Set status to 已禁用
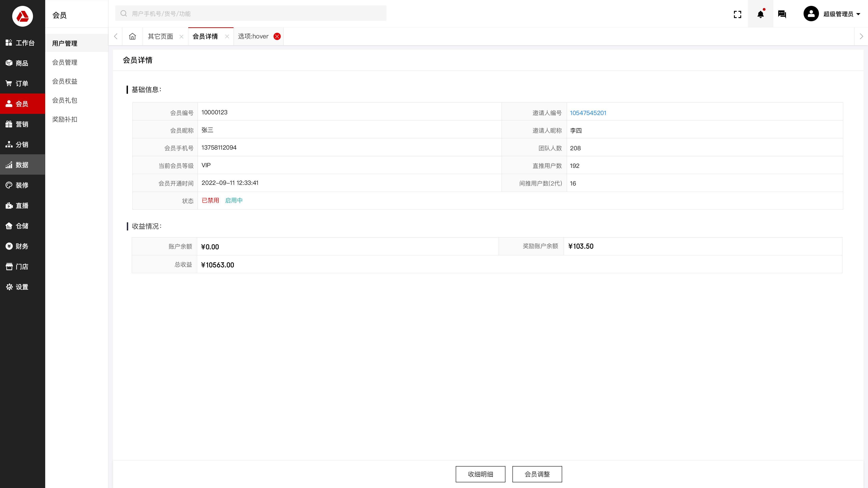Viewport: 868px width, 488px height. 210,200
